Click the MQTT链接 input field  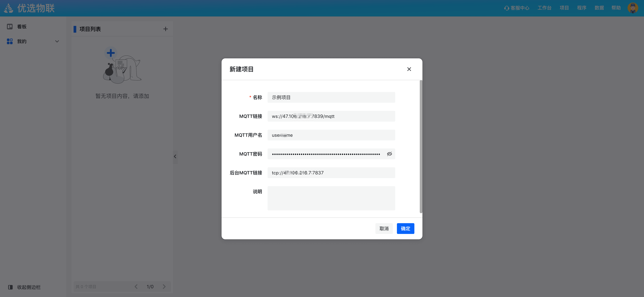click(331, 116)
